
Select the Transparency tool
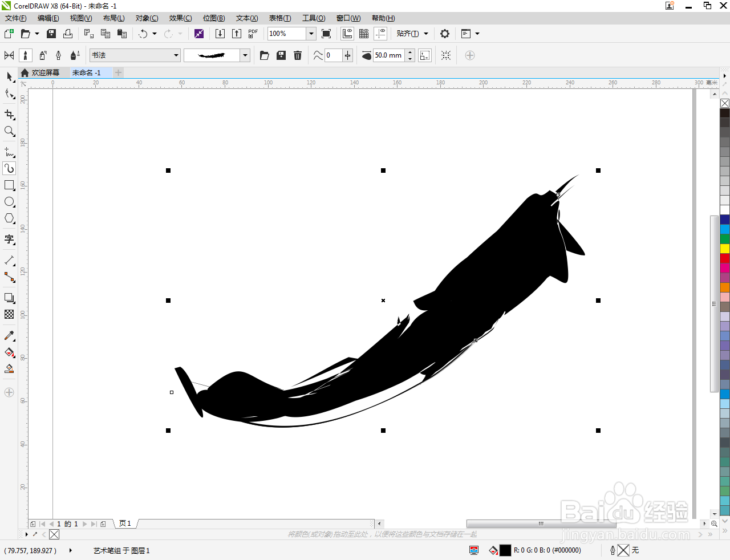point(9,314)
